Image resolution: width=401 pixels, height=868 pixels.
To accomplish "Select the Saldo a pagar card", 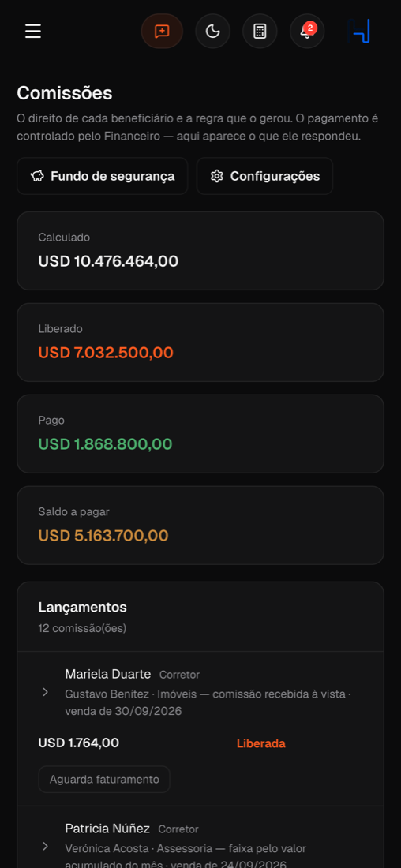I will click(200, 526).
